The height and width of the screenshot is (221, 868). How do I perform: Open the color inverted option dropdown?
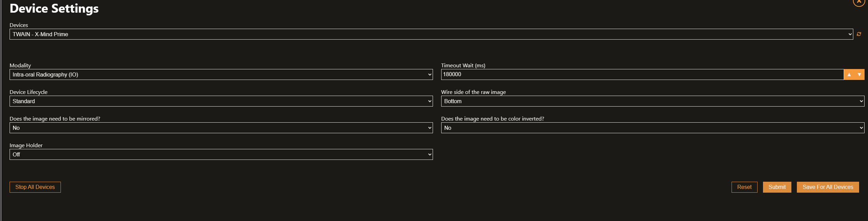pos(653,128)
